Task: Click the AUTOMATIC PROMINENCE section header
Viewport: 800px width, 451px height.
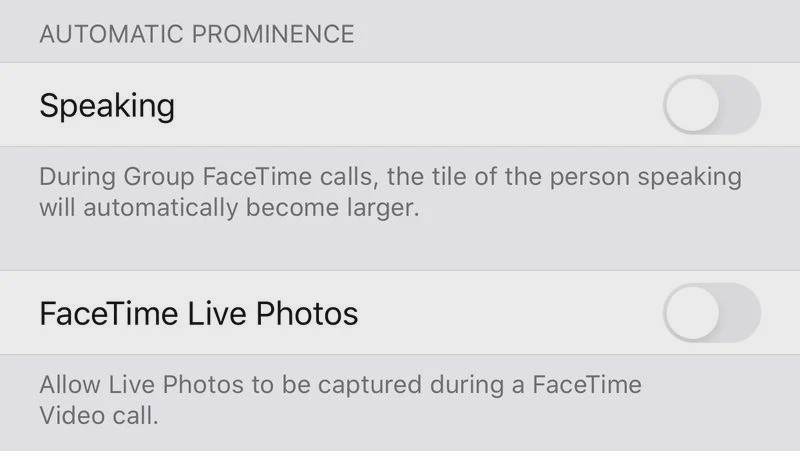Action: 197,34
